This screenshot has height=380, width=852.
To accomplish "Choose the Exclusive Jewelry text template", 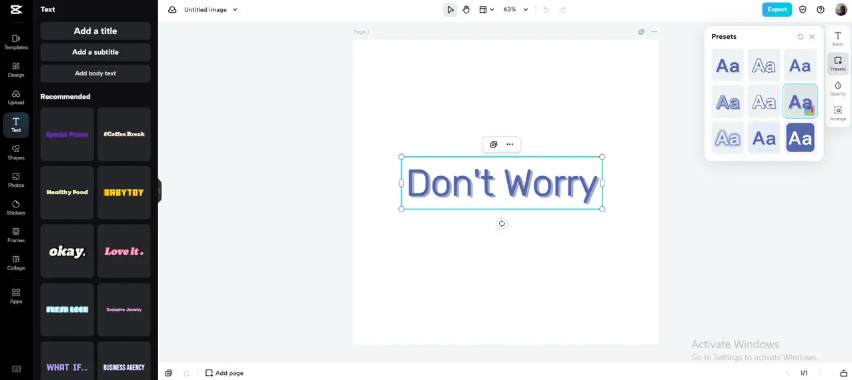I will click(124, 309).
